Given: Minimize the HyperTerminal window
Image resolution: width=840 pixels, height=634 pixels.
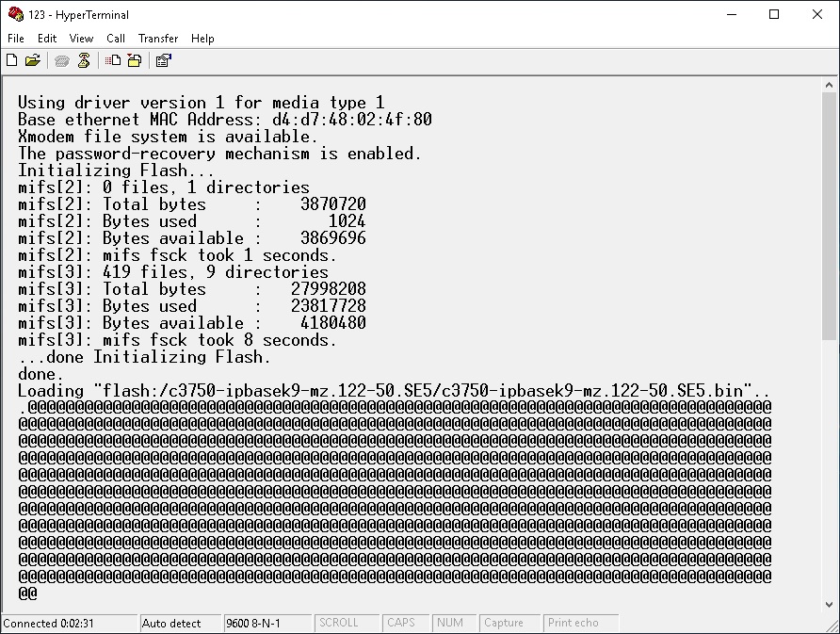Looking at the screenshot, I should 732,14.
